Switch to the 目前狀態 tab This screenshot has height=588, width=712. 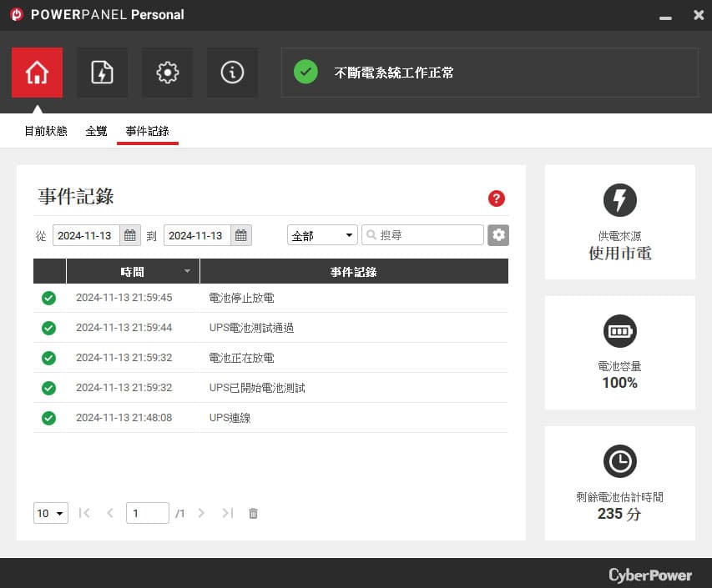click(x=46, y=131)
